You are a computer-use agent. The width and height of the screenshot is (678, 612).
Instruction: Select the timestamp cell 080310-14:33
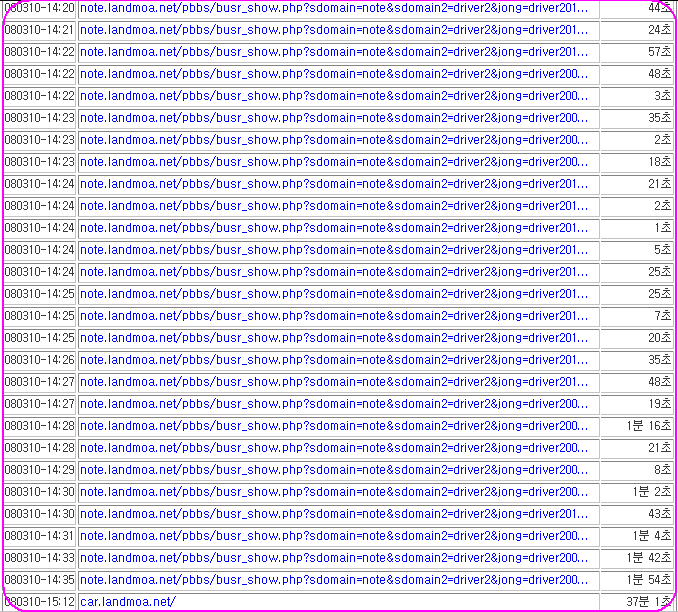40,558
